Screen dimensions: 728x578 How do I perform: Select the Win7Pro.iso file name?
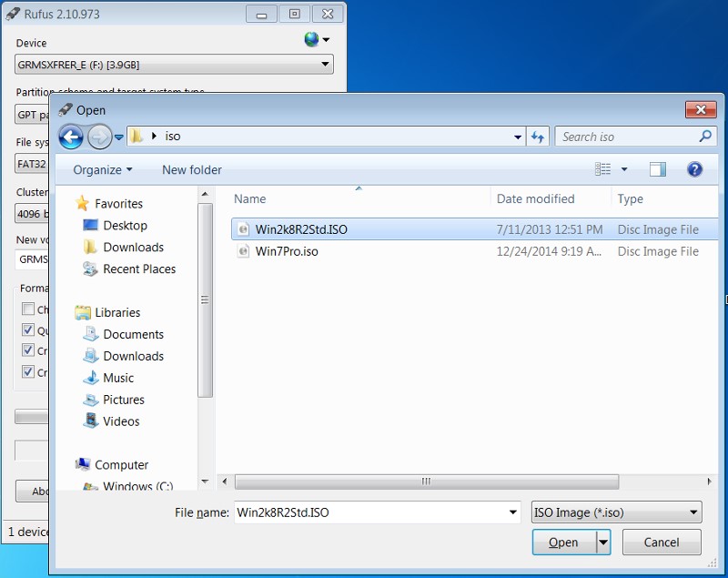click(287, 251)
